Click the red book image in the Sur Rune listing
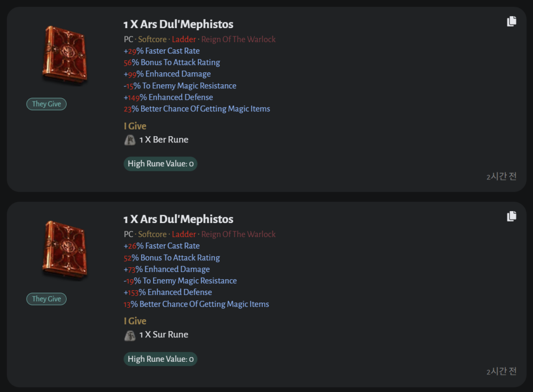This screenshot has width=533, height=392. coord(65,250)
